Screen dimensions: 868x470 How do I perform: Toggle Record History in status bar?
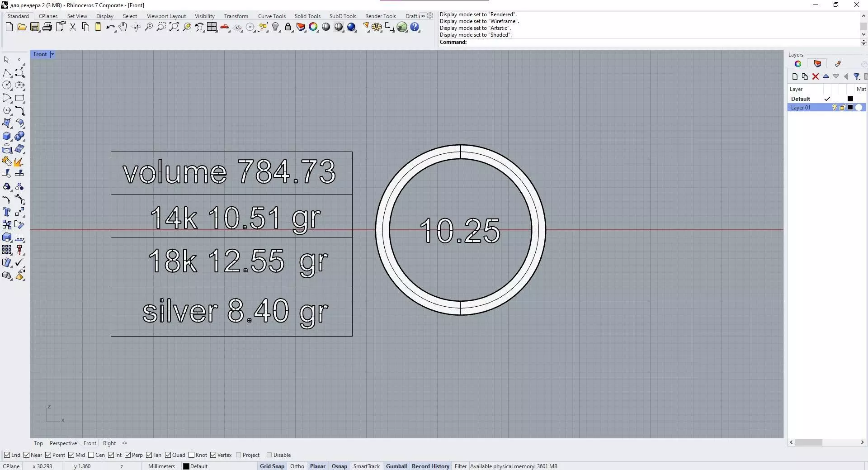click(x=430, y=466)
